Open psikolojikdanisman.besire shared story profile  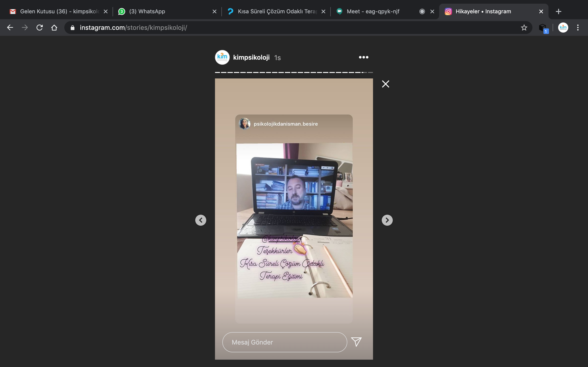(286, 124)
